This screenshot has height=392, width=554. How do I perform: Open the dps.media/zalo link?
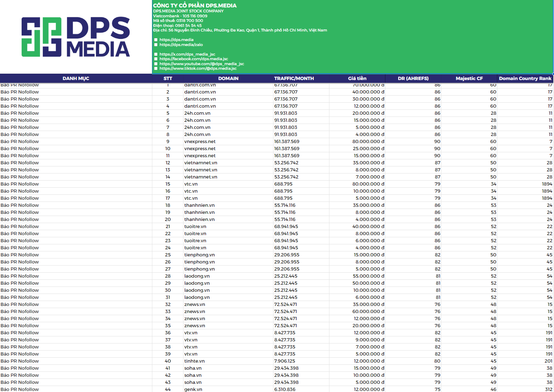point(181,45)
